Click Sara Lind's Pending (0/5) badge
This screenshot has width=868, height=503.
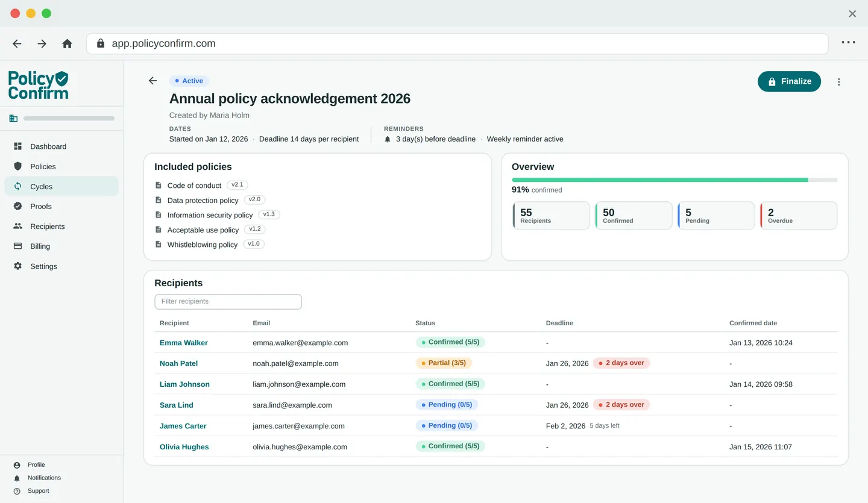pyautogui.click(x=447, y=405)
